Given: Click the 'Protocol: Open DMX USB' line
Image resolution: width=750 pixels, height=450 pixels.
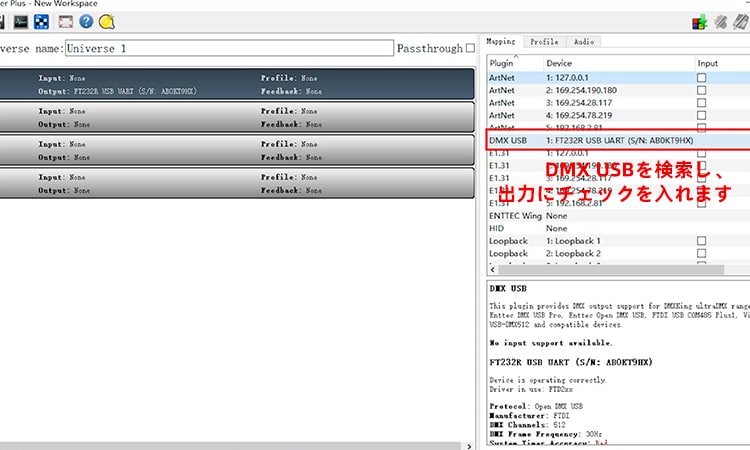Looking at the screenshot, I should pos(536,406).
